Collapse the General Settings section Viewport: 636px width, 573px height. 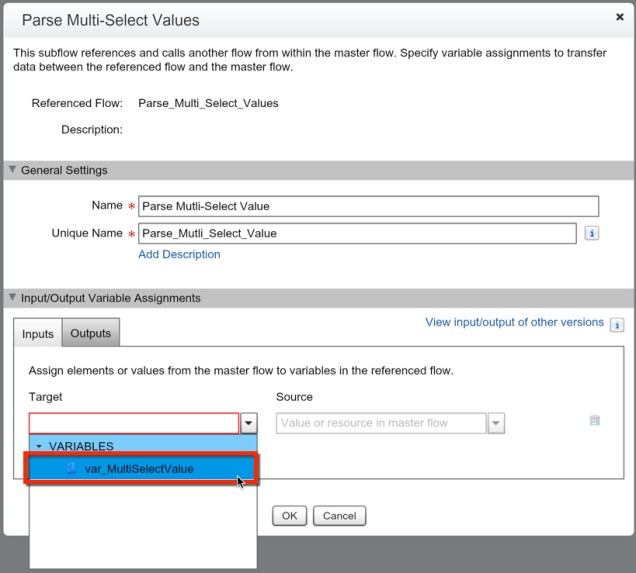(12, 170)
